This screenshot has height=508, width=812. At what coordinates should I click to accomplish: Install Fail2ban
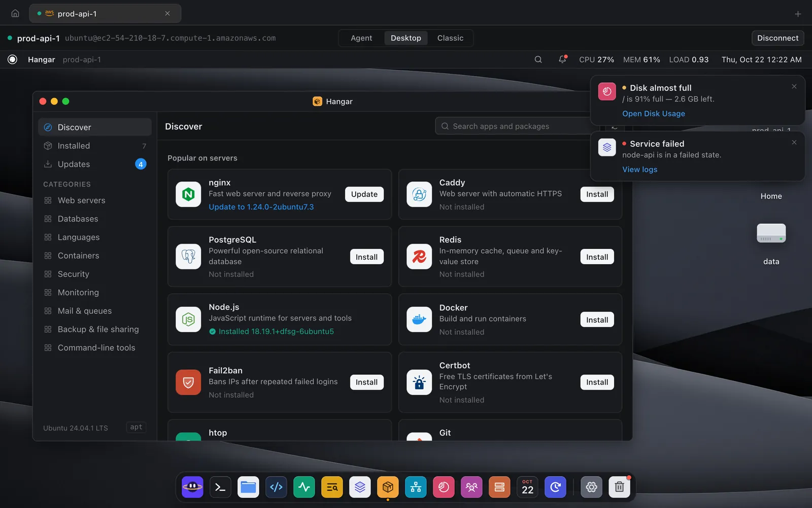coord(366,382)
